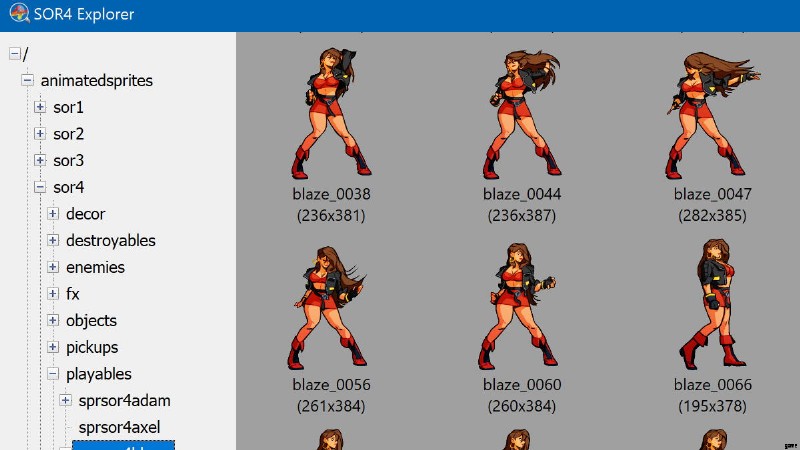Image resolution: width=800 pixels, height=450 pixels.
Task: Click the blaze_0044 file name label
Action: (x=522, y=194)
